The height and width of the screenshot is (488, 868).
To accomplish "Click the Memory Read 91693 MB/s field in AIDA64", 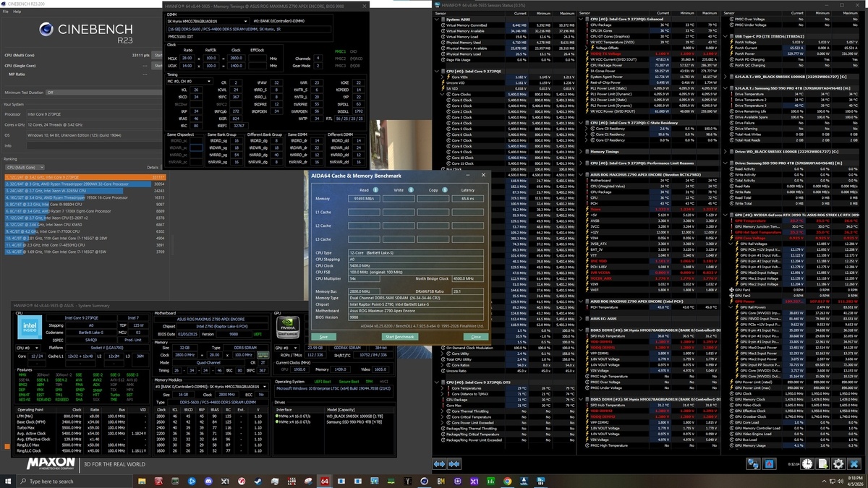I will (x=364, y=199).
